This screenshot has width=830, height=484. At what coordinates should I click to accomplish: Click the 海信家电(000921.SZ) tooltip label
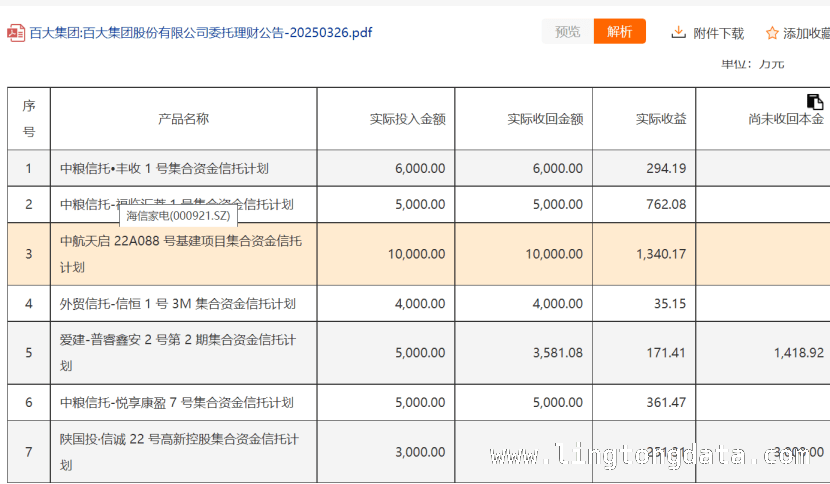pyautogui.click(x=178, y=216)
